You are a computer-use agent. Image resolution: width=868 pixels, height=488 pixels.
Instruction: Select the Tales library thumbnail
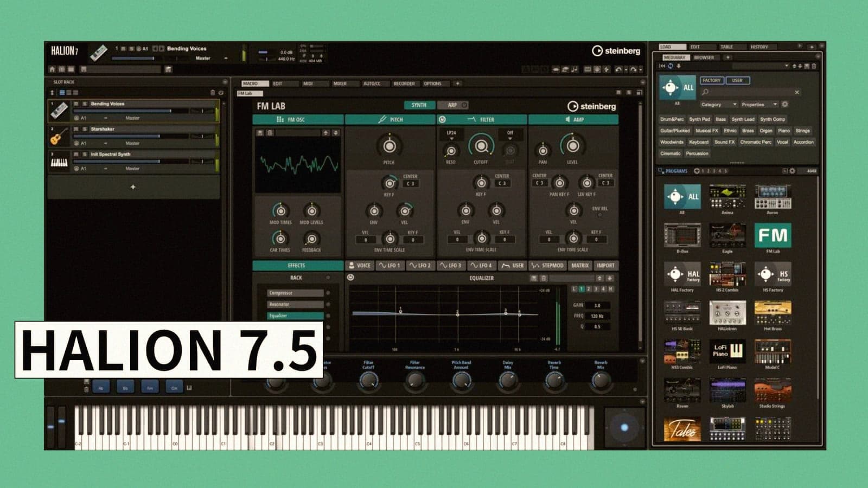(682, 429)
